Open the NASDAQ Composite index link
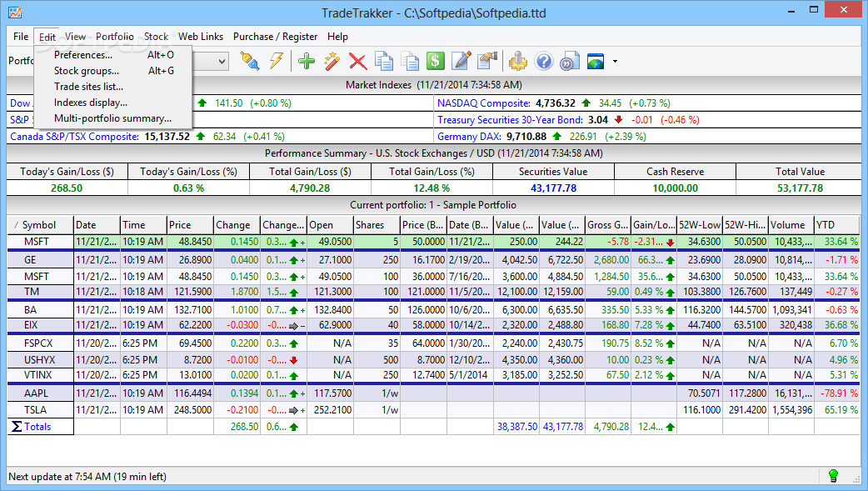 pos(483,103)
